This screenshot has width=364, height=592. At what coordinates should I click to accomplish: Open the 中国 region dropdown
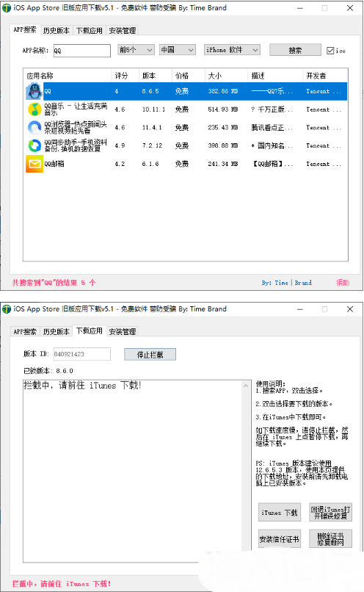click(x=178, y=50)
